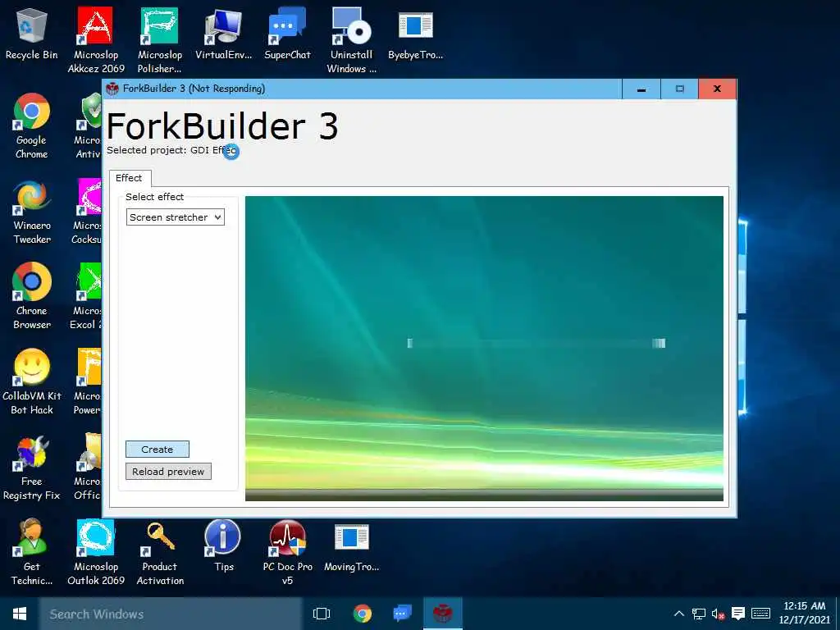Open the Tips desktop icon
This screenshot has width=840, height=630.
[223, 546]
